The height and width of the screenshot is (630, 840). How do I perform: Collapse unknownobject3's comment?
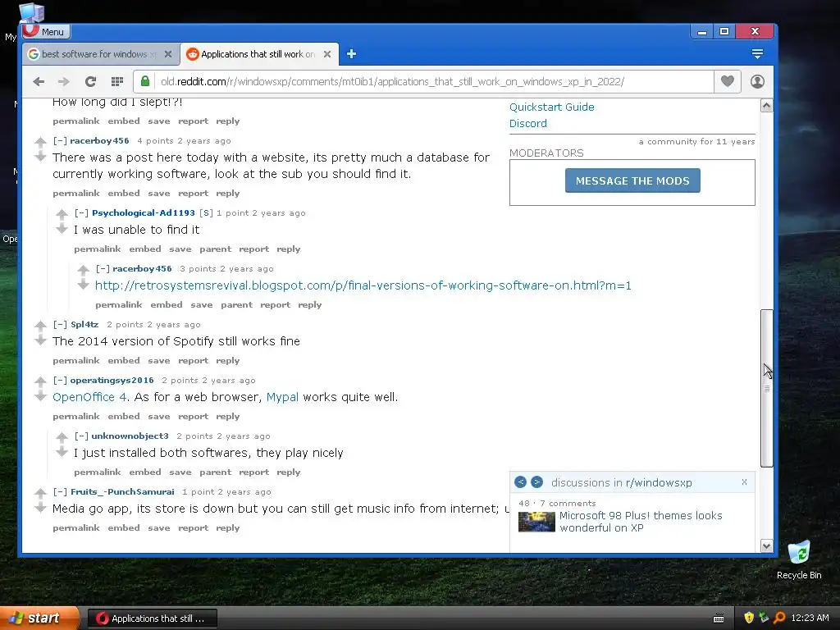[x=81, y=436]
